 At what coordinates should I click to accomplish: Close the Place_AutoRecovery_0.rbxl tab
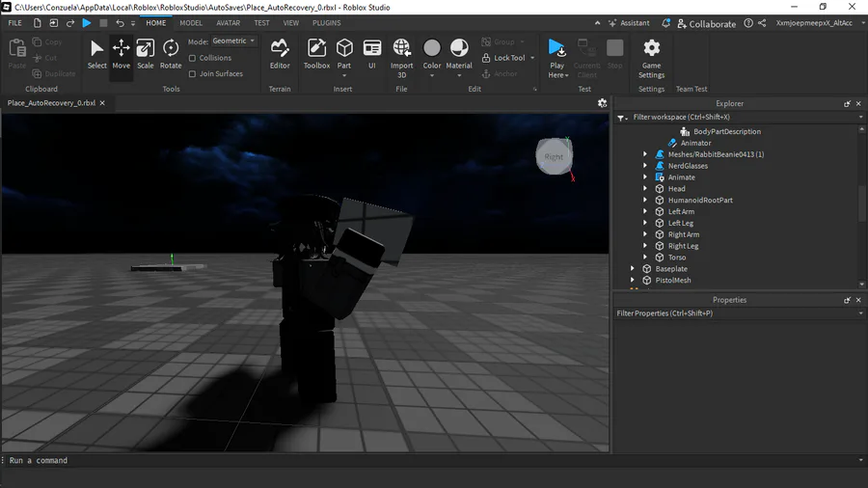[102, 103]
